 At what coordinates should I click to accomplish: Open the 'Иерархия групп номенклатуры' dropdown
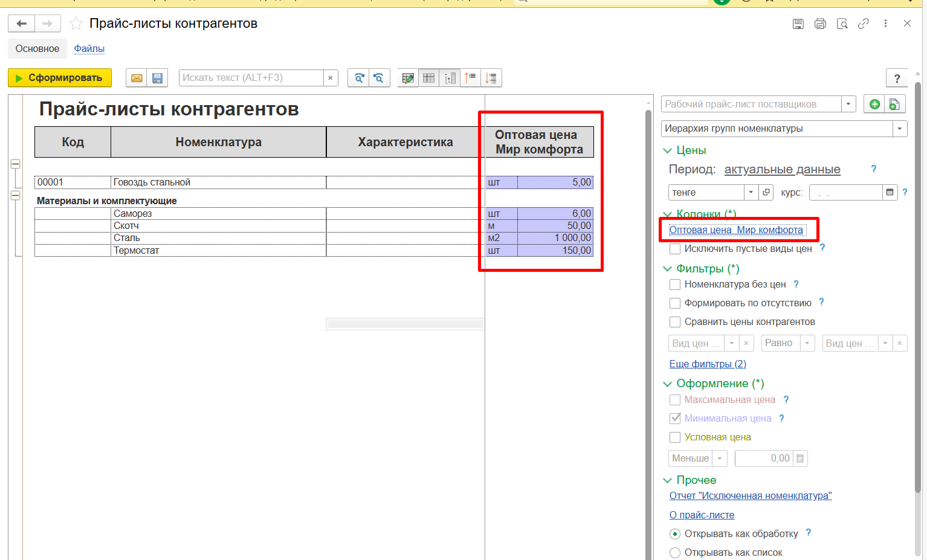coord(900,129)
